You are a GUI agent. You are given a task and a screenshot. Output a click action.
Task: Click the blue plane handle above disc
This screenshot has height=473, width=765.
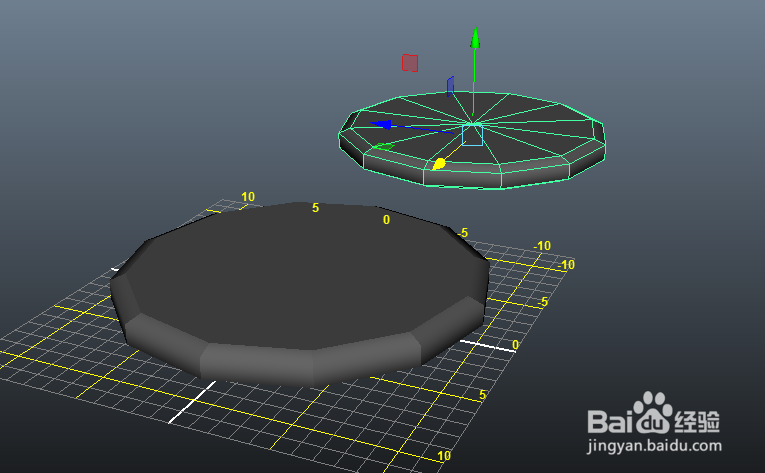(450, 86)
